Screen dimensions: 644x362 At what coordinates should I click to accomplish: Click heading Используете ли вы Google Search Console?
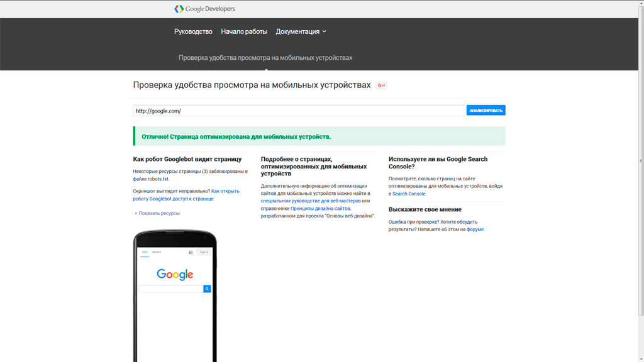[x=438, y=163]
